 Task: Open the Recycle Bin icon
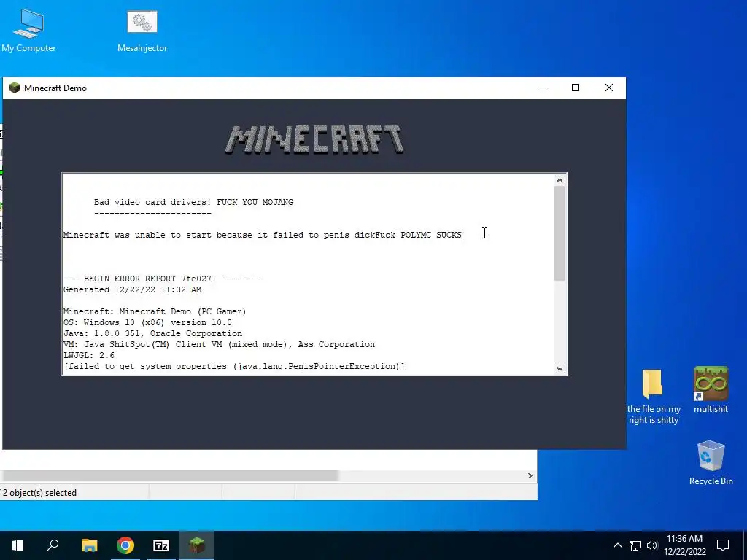click(711, 463)
